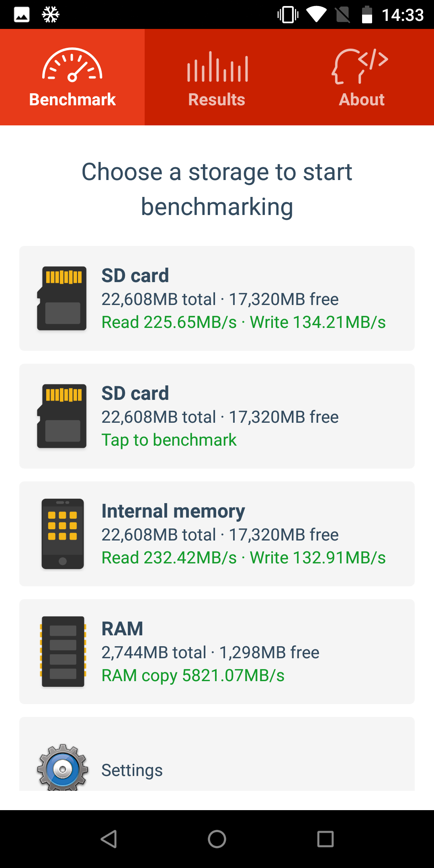Open the Benchmark tab speedometer icon

point(72,65)
